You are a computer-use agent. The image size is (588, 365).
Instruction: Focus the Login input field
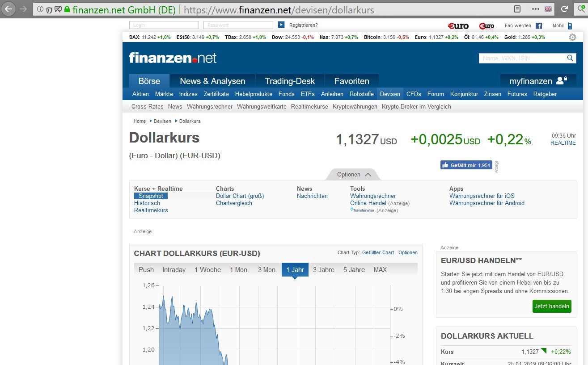tap(164, 25)
